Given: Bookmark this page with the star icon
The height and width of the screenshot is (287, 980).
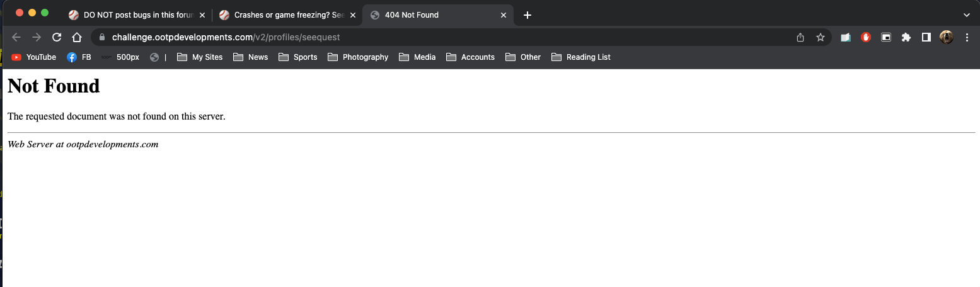Looking at the screenshot, I should coord(820,37).
